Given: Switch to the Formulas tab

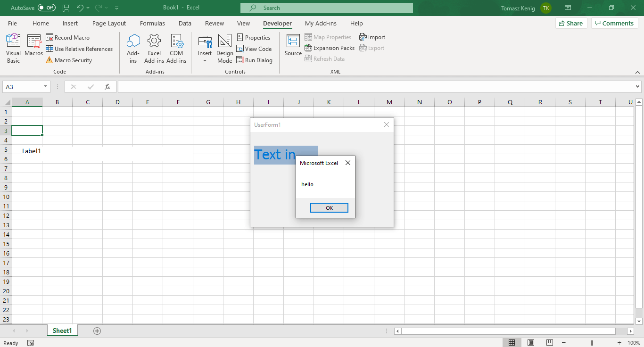Looking at the screenshot, I should (152, 23).
